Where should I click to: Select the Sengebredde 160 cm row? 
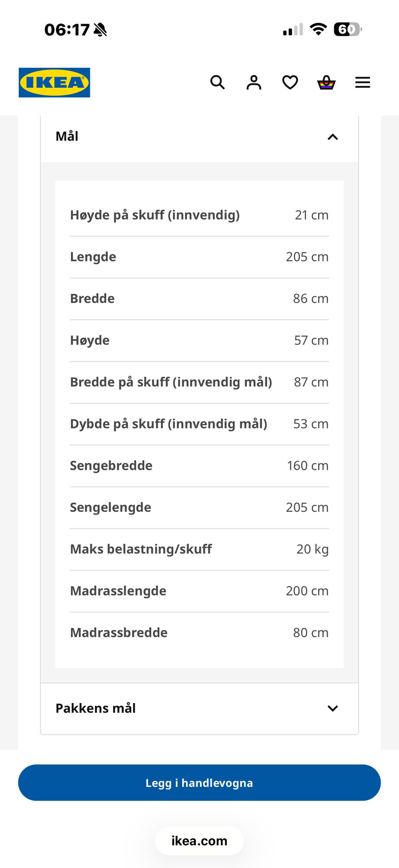click(x=199, y=466)
